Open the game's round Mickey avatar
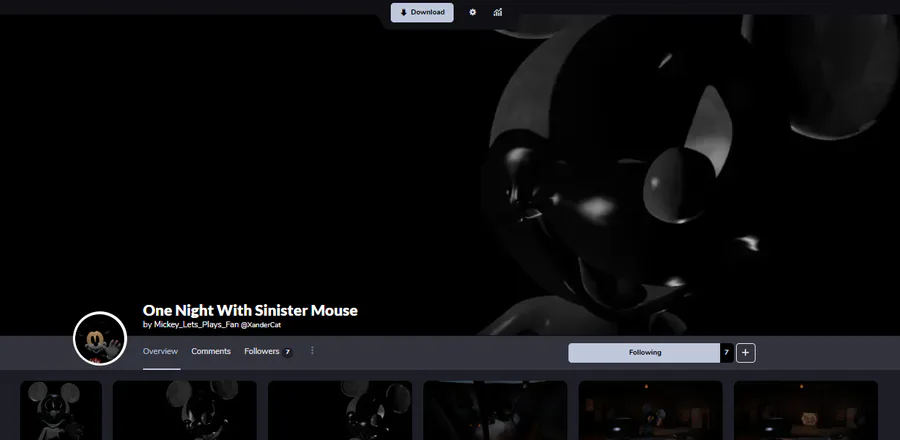This screenshot has width=900, height=440. [x=100, y=338]
